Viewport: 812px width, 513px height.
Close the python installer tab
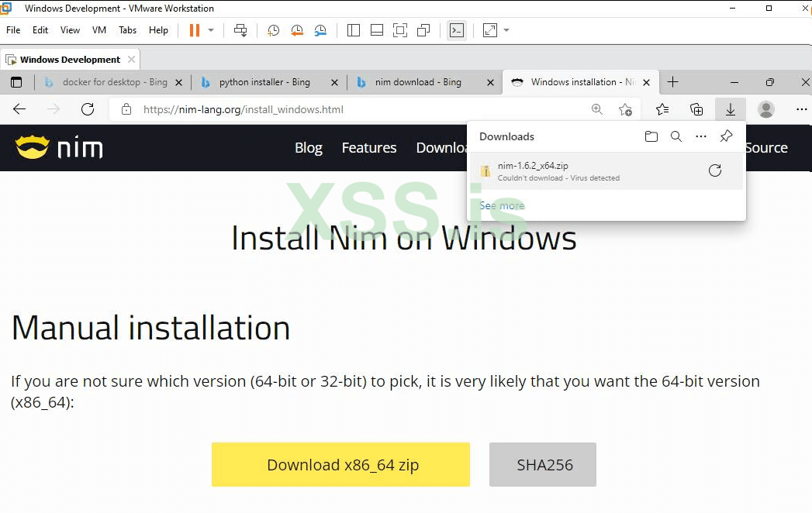334,82
